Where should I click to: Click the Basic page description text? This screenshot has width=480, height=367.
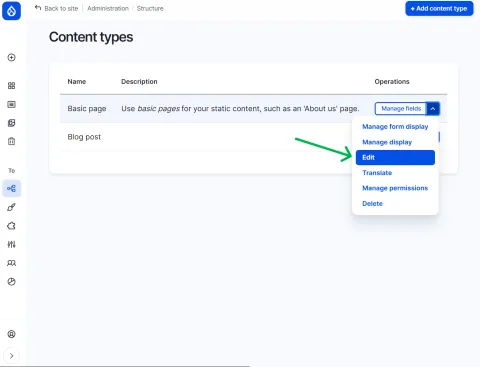240,109
